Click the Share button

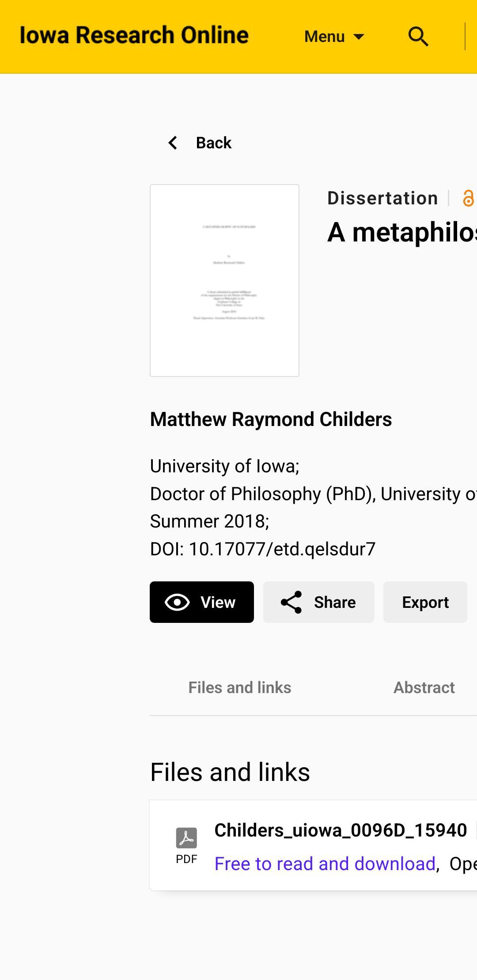(x=318, y=602)
